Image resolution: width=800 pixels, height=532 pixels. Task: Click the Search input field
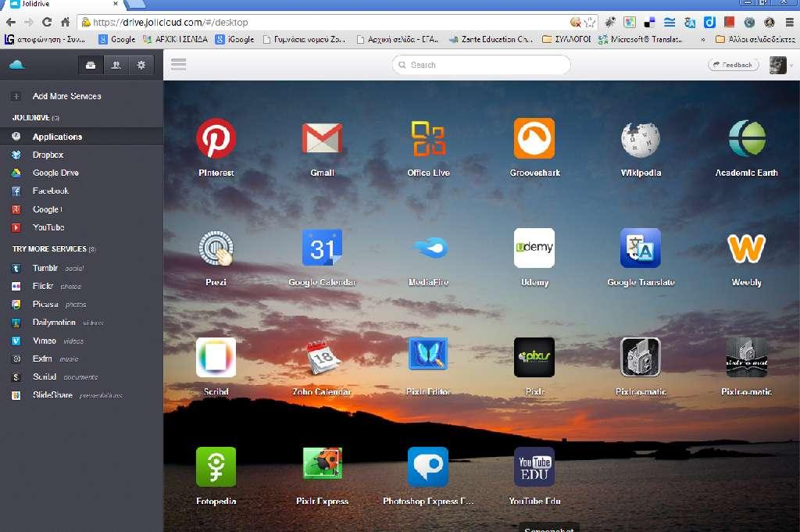pos(481,65)
